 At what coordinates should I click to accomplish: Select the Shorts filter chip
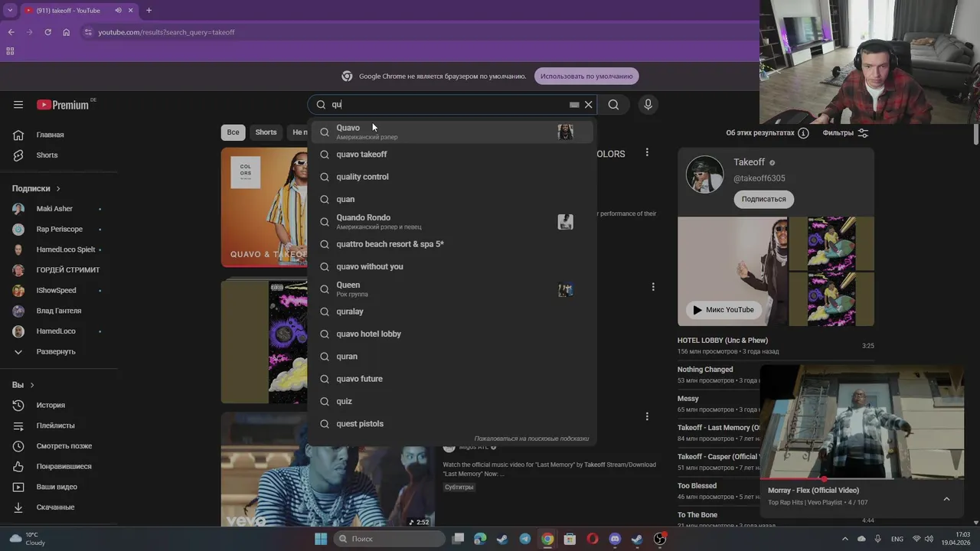[266, 132]
